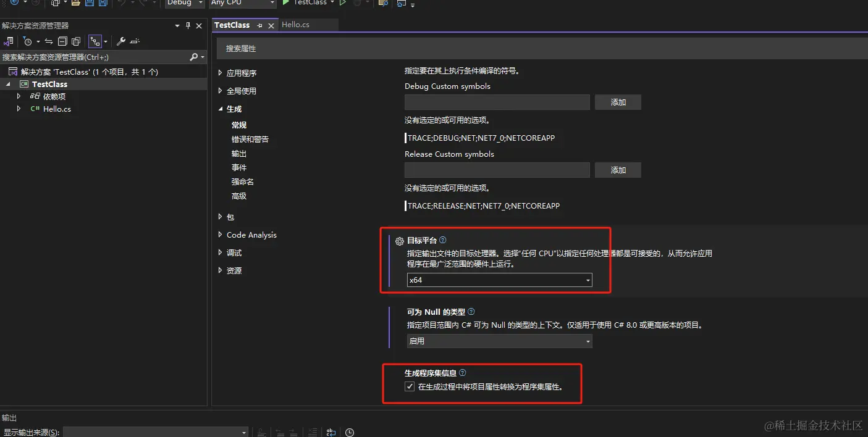Start without debugging using the outlined play icon
The height and width of the screenshot is (437, 868).
click(x=343, y=2)
